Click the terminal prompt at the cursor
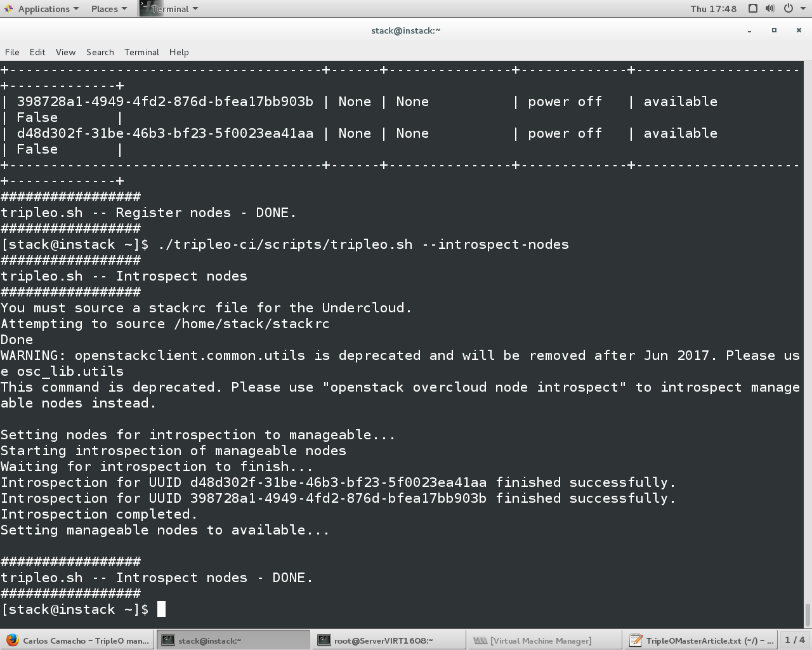This screenshot has width=812, height=650. coord(161,609)
